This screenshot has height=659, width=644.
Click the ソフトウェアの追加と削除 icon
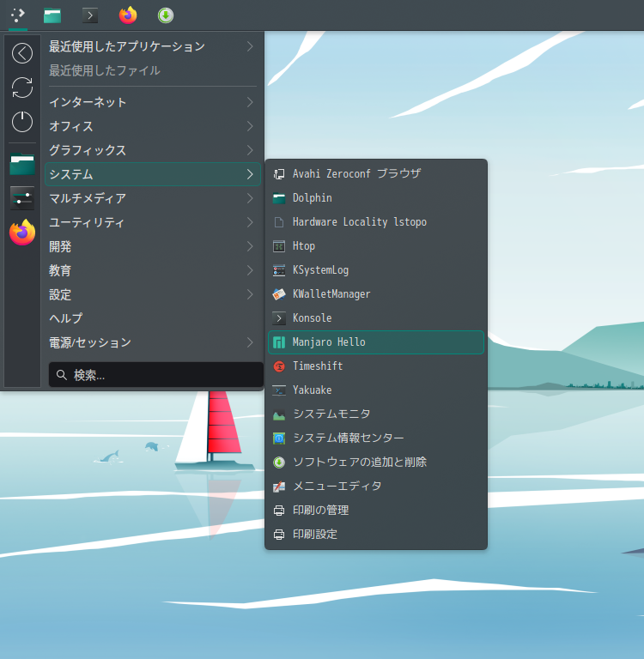coord(279,463)
